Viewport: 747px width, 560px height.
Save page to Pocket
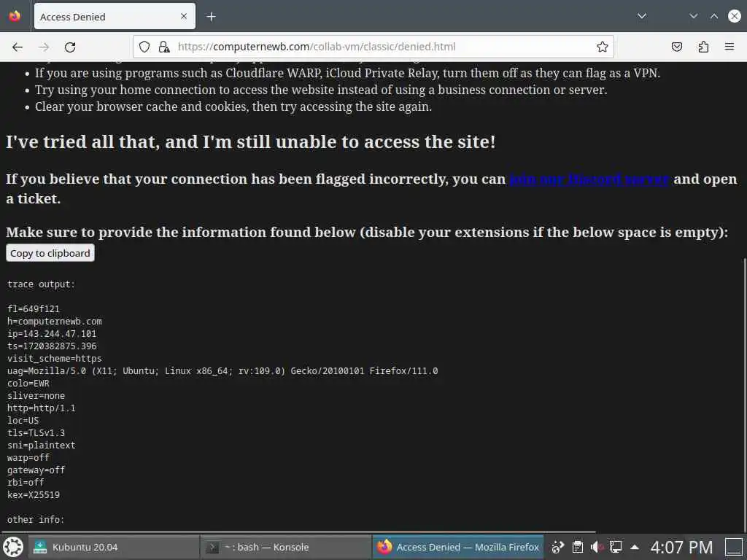pos(676,47)
